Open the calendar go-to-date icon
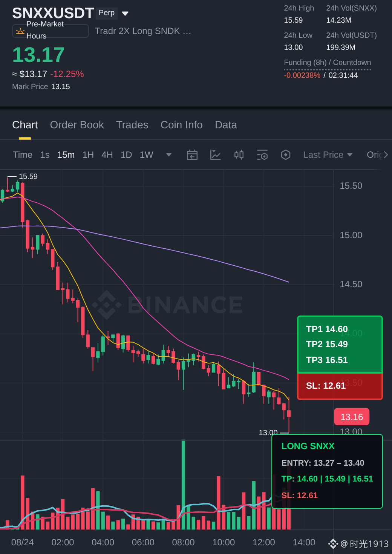Screen dimensions: 392x554 click(192, 155)
